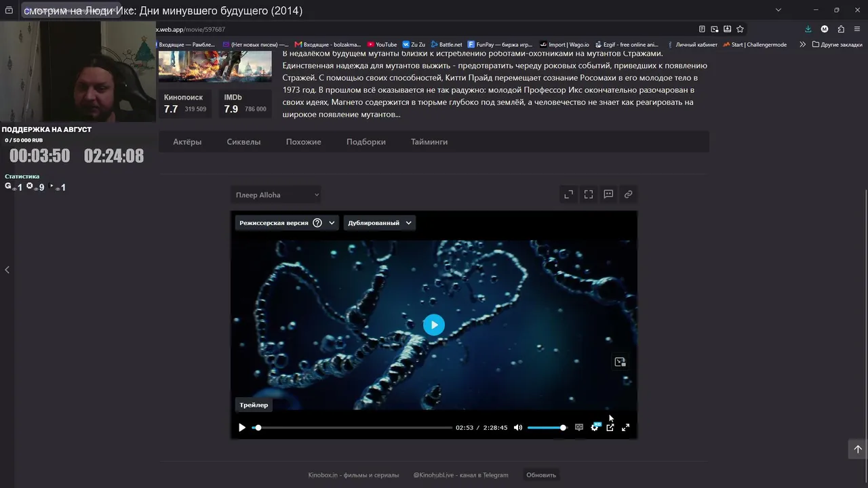Switch to the Подборки tab

[x=366, y=142]
